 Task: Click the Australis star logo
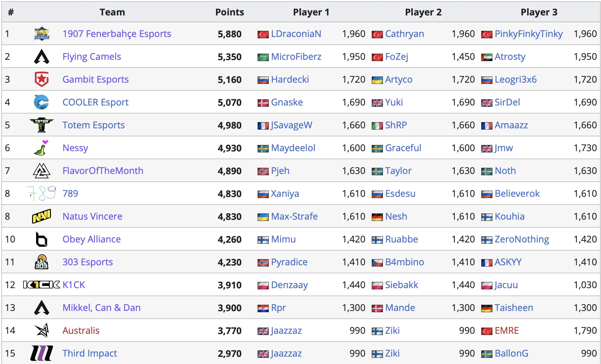[42, 330]
